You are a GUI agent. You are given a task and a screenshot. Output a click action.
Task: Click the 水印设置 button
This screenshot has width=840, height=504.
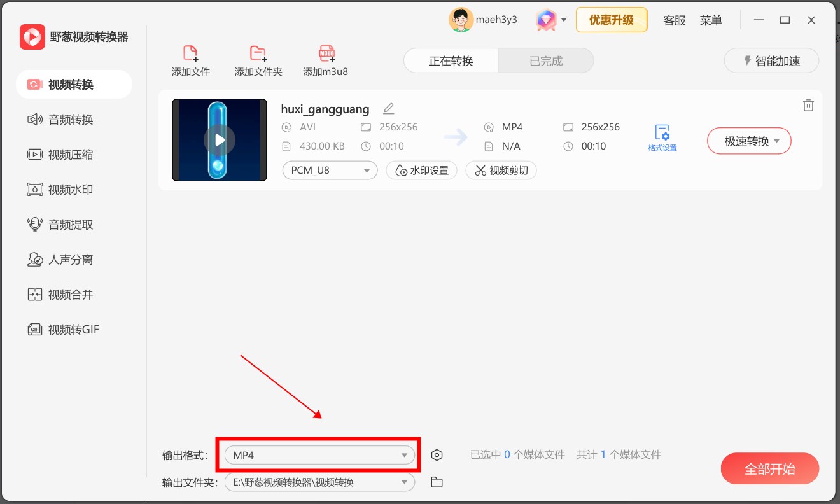(422, 171)
